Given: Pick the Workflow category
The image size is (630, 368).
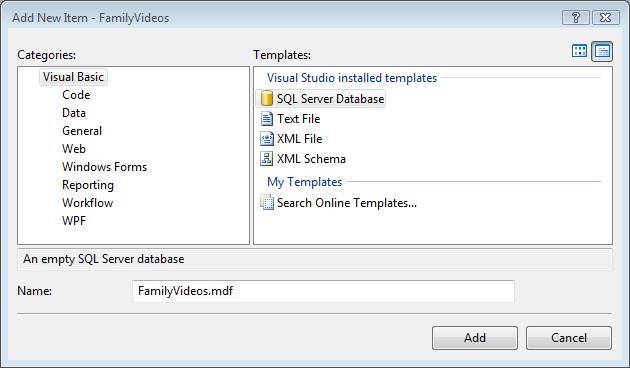Looking at the screenshot, I should (87, 203).
